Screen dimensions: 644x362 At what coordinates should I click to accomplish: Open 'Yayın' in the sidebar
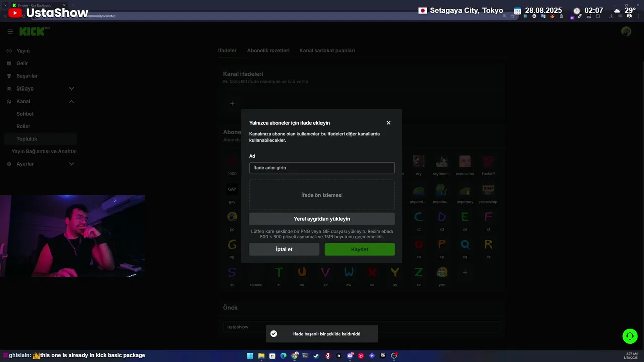click(x=23, y=51)
